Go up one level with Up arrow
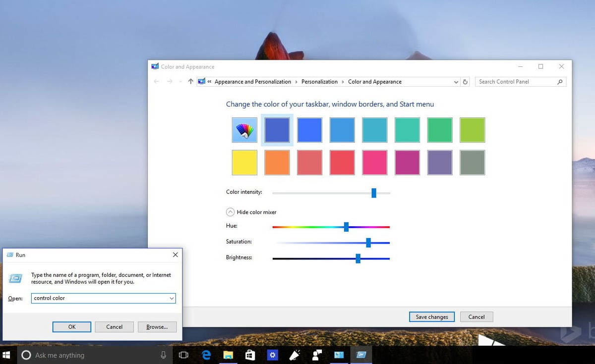This screenshot has height=364, width=595. [x=190, y=82]
